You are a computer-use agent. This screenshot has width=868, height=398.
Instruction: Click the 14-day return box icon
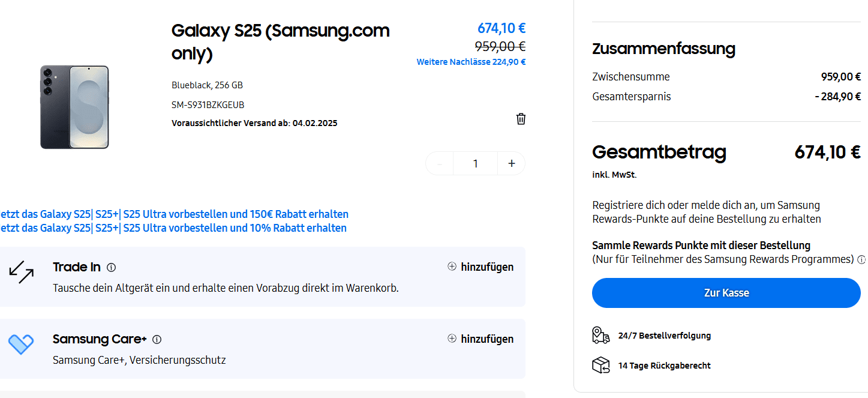(600, 365)
